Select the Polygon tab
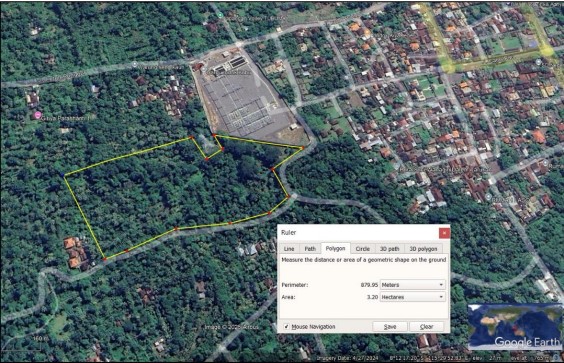 pos(335,248)
